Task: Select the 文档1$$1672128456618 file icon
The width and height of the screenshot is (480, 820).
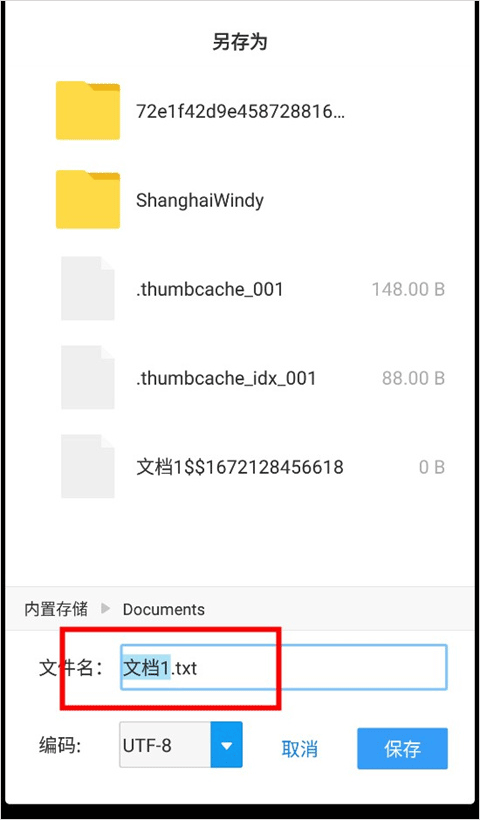Action: click(88, 466)
